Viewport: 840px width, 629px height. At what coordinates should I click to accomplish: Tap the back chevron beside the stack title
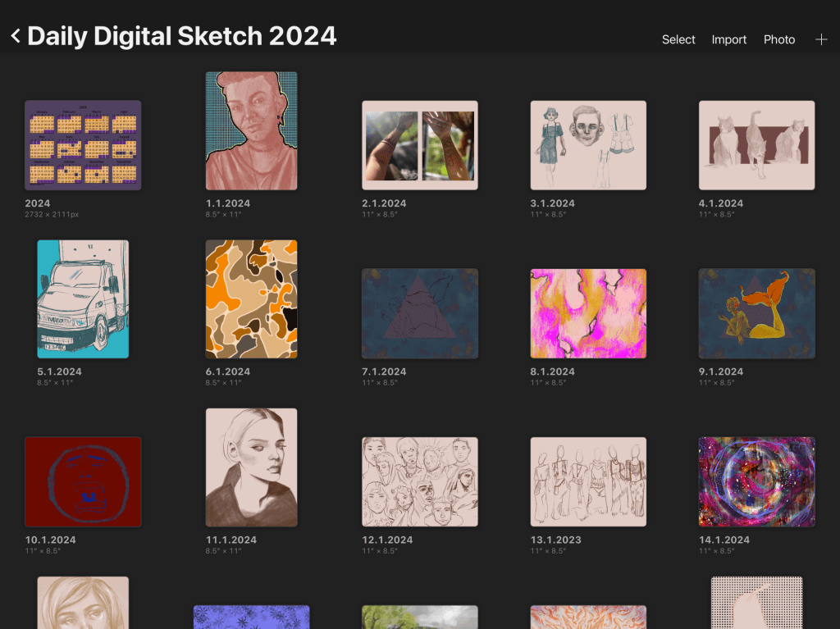(x=15, y=36)
